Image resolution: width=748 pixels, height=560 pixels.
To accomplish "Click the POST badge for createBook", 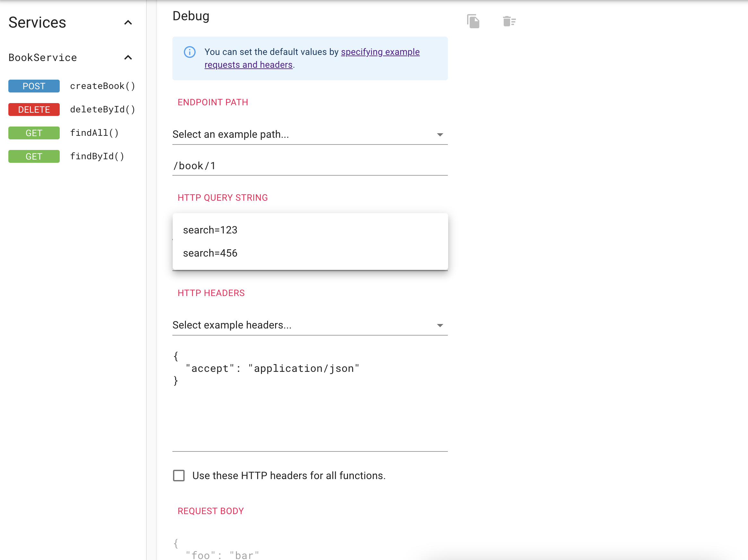I will point(34,86).
